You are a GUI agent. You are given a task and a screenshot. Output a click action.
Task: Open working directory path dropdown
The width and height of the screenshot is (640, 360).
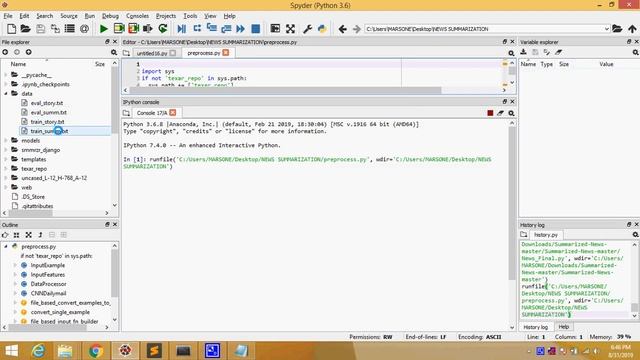(607, 29)
